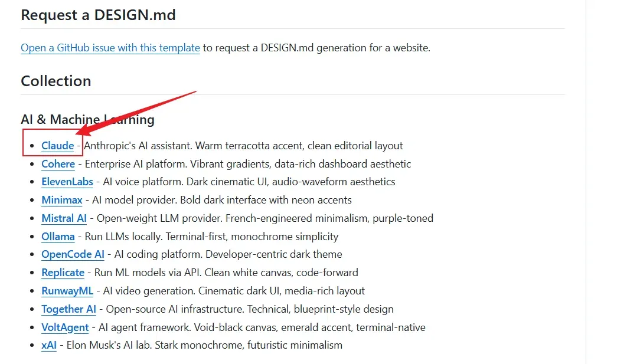Image resolution: width=627 pixels, height=364 pixels.
Task: Click the AI & Machine Learning subheading
Action: point(87,120)
